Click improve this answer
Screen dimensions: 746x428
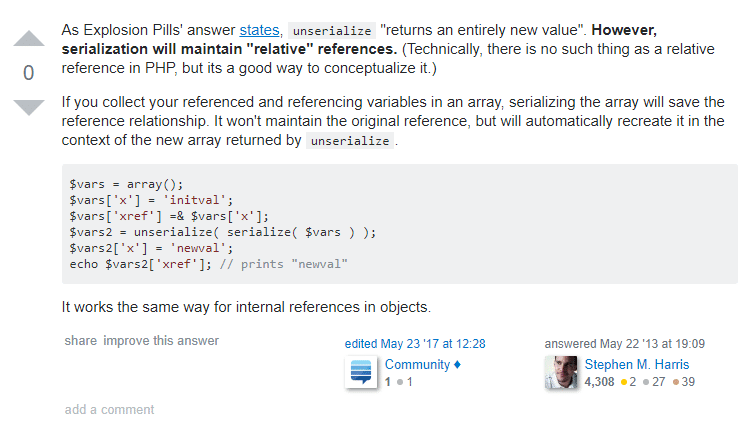coord(161,340)
